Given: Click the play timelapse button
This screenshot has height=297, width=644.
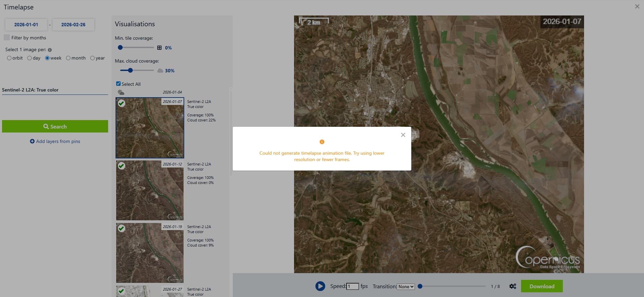Looking at the screenshot, I should 320,286.
